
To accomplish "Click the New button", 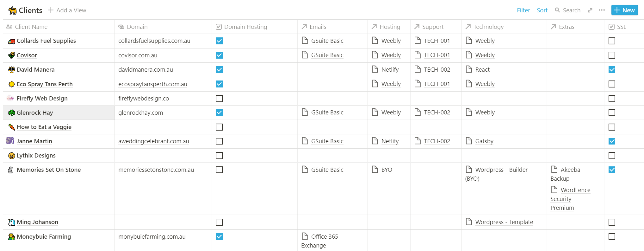I will click(625, 10).
